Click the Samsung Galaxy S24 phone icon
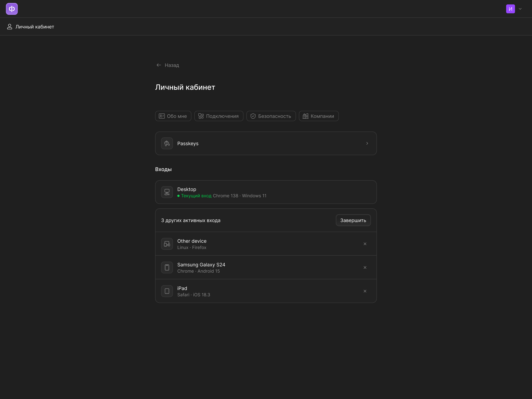The height and width of the screenshot is (399, 532). click(167, 267)
